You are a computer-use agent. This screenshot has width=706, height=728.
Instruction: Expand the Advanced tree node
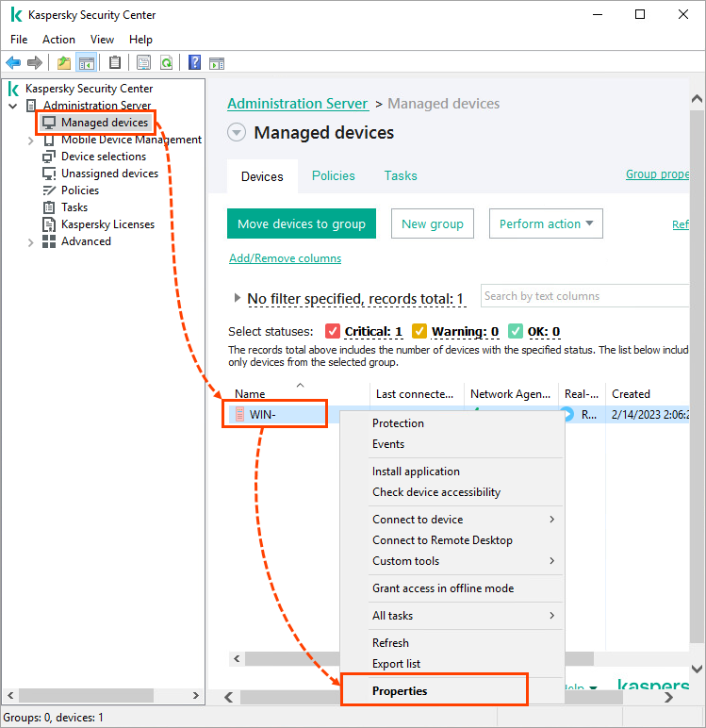pos(31,242)
